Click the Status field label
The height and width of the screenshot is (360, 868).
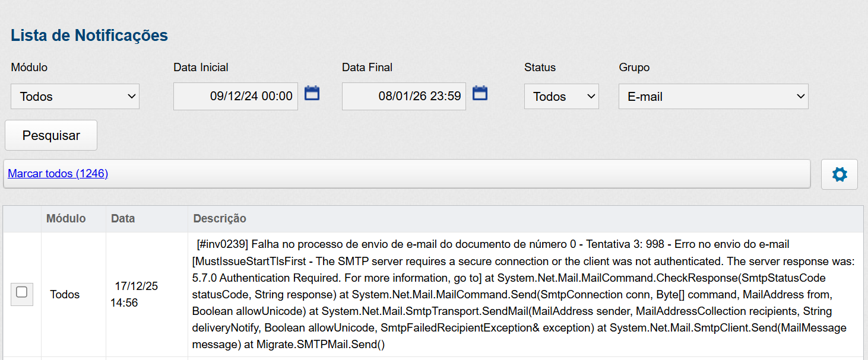pyautogui.click(x=540, y=68)
